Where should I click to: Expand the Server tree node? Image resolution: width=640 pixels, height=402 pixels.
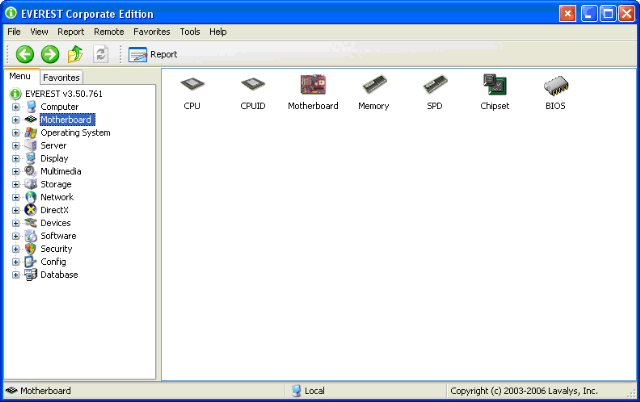(16, 146)
